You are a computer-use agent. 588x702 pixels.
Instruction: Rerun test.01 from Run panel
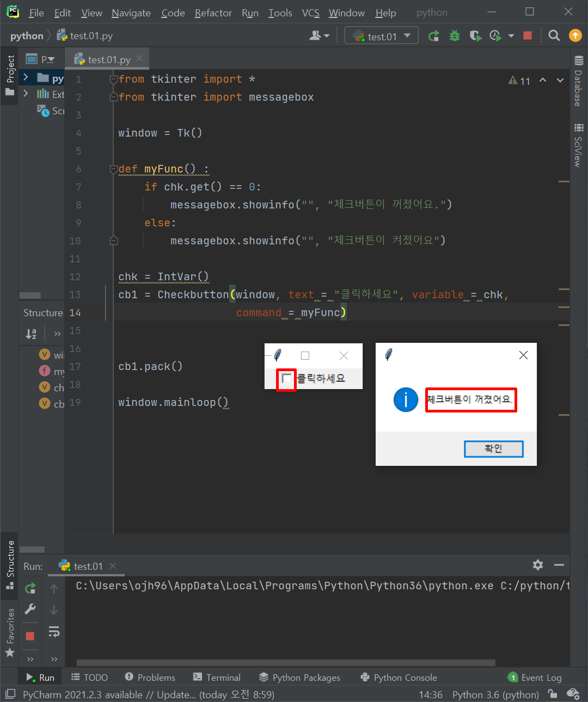pyautogui.click(x=30, y=588)
